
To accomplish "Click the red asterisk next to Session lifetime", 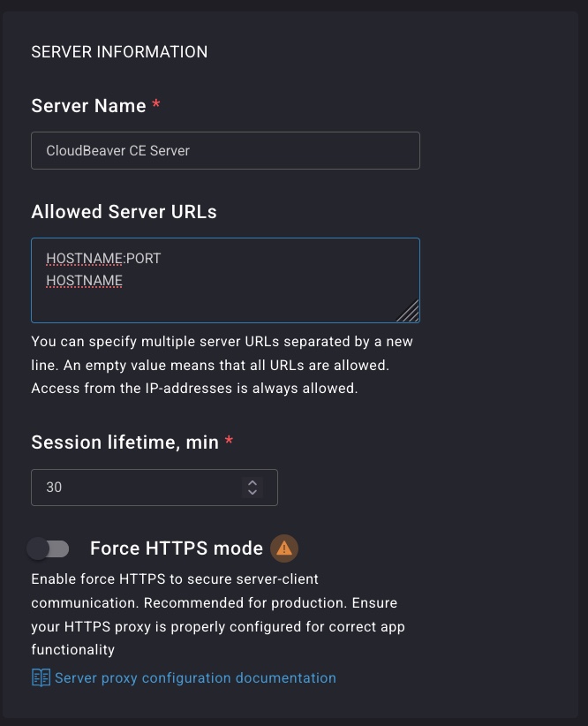I will coord(230,442).
